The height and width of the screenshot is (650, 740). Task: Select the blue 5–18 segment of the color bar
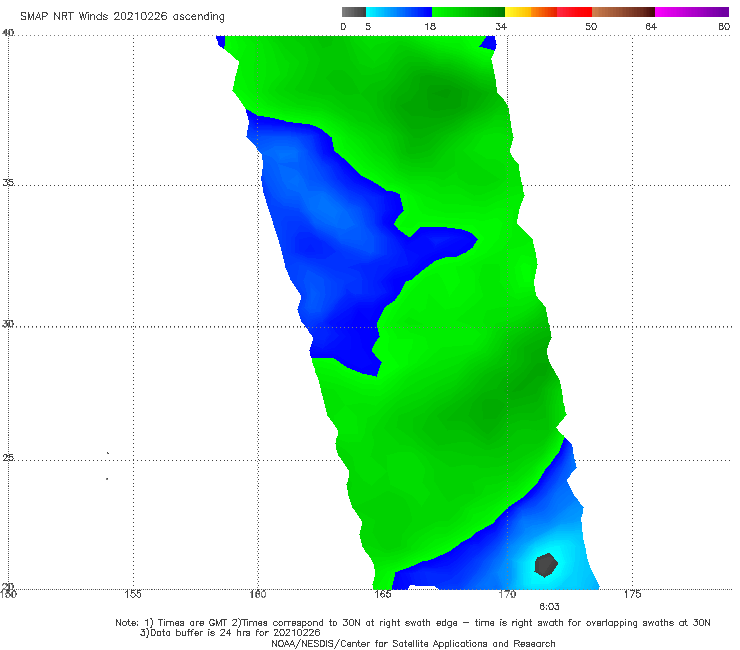[399, 12]
